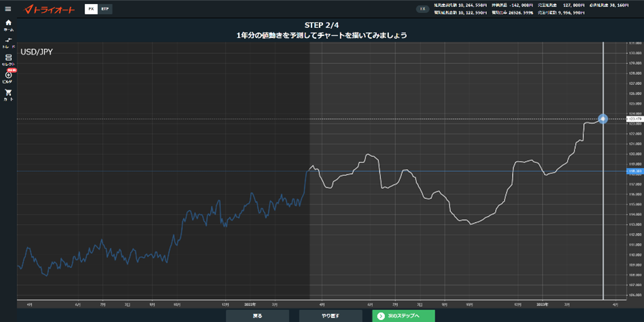Open the shopping cart icon
The image size is (644, 322).
click(x=8, y=94)
